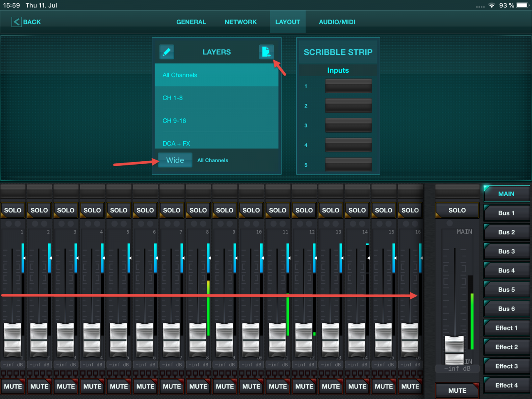The width and height of the screenshot is (532, 399).
Task: Tap the add new layer icon
Action: click(x=266, y=52)
